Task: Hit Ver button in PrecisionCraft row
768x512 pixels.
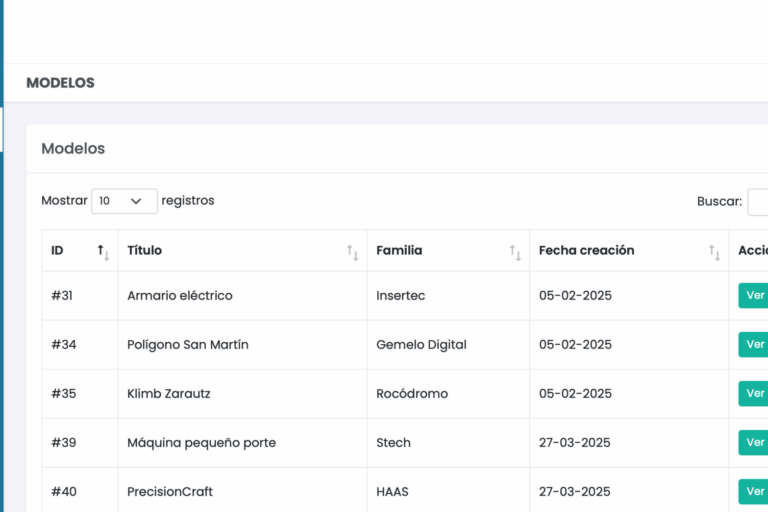Action: coord(754,492)
